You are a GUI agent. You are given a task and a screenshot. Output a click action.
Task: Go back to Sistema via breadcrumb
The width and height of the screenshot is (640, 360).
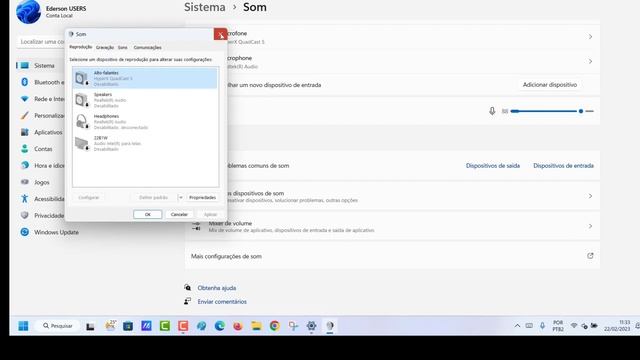[x=204, y=7]
